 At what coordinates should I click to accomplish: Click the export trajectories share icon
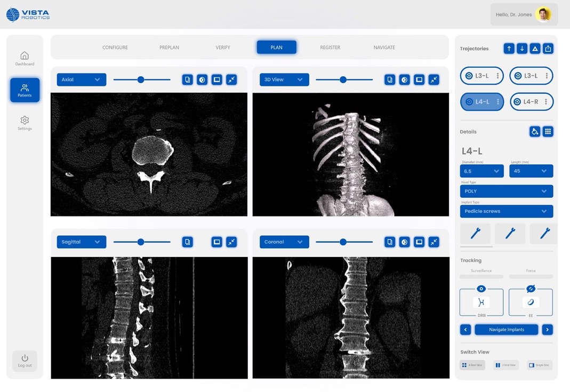[x=548, y=49]
